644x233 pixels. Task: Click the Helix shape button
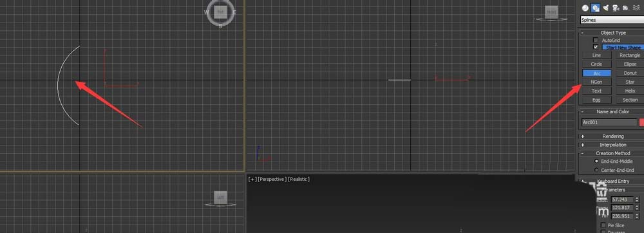[x=629, y=91]
